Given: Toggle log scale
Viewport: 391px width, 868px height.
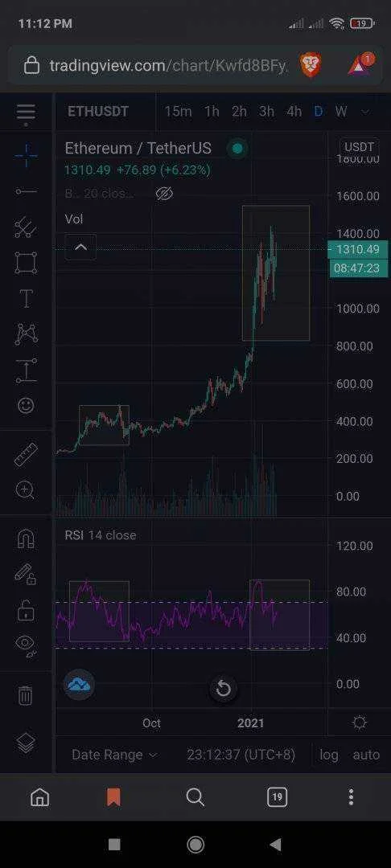Looking at the screenshot, I should [329, 755].
